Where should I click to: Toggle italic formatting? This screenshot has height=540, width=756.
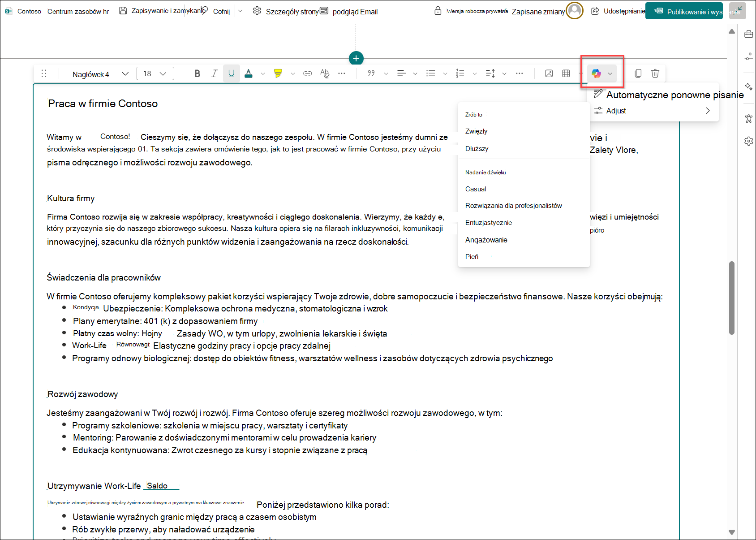click(x=214, y=73)
